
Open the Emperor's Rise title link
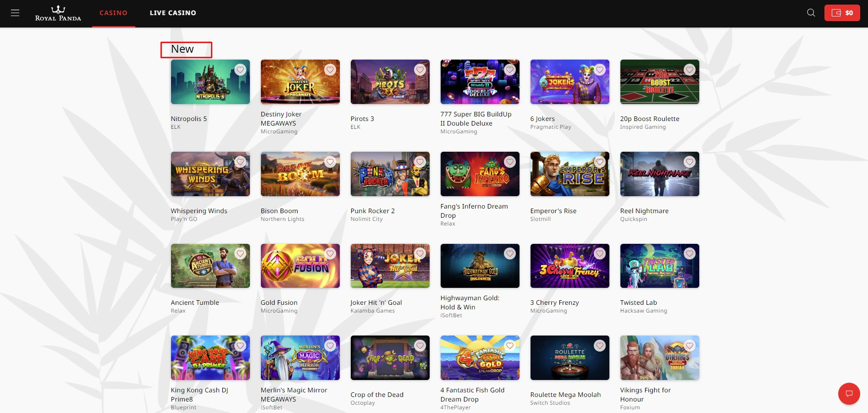[x=553, y=211]
